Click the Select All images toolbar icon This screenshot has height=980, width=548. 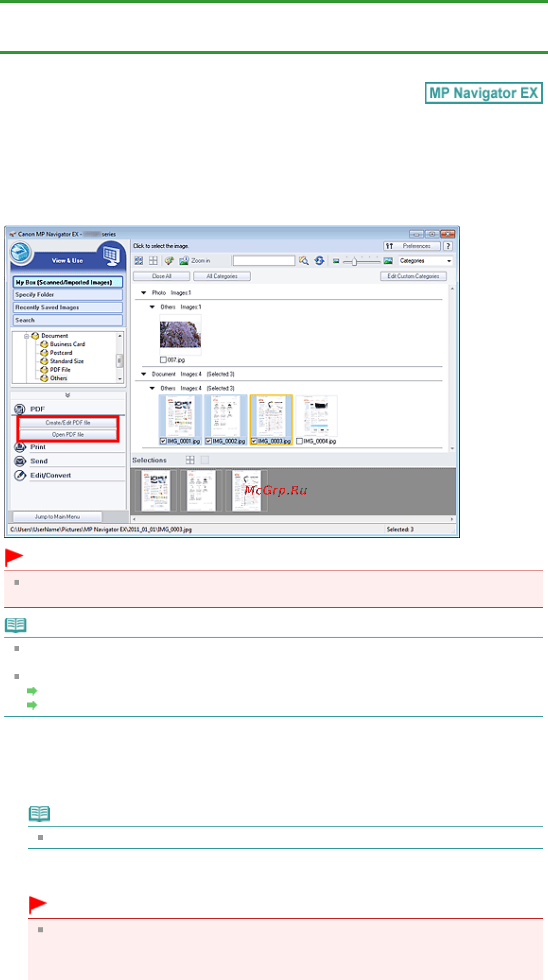pyautogui.click(x=139, y=261)
